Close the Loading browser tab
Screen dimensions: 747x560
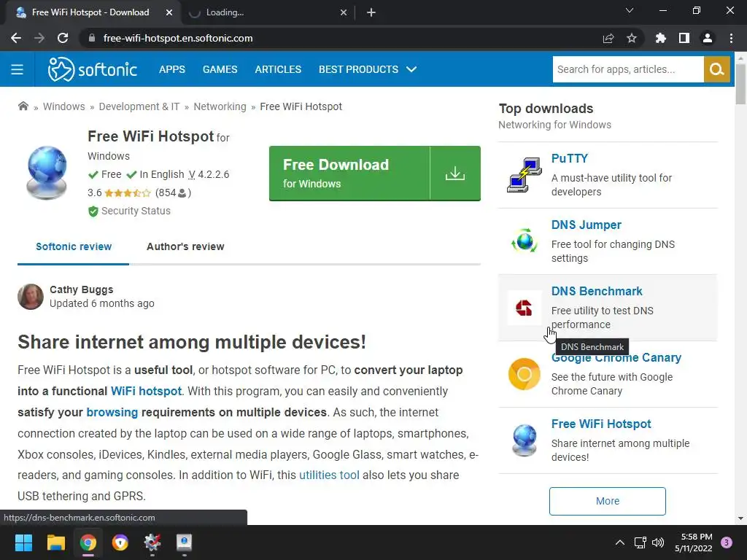click(344, 12)
